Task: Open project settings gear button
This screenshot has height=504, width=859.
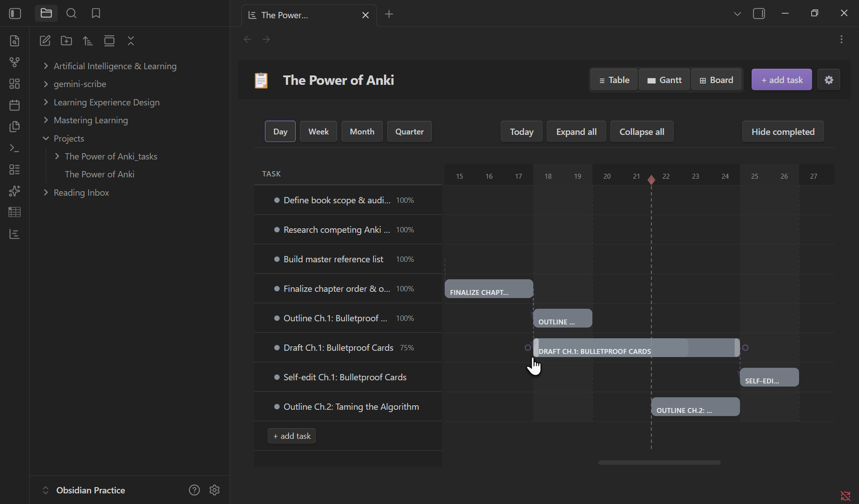Action: tap(828, 80)
